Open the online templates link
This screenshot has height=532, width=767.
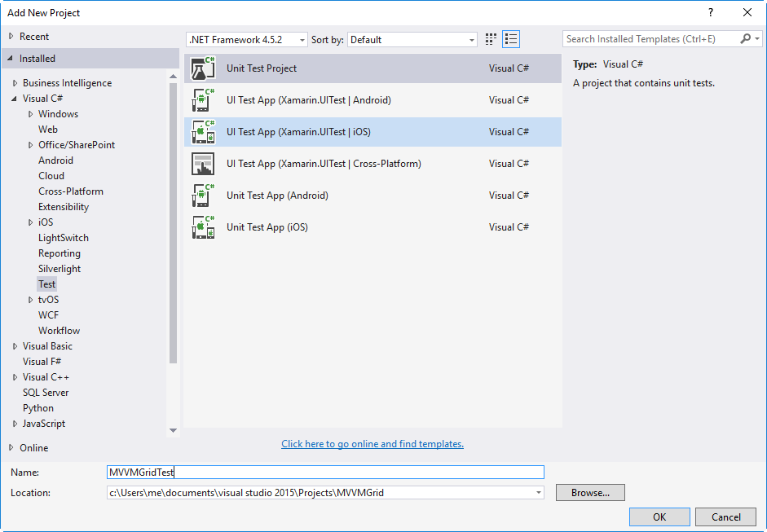(372, 444)
